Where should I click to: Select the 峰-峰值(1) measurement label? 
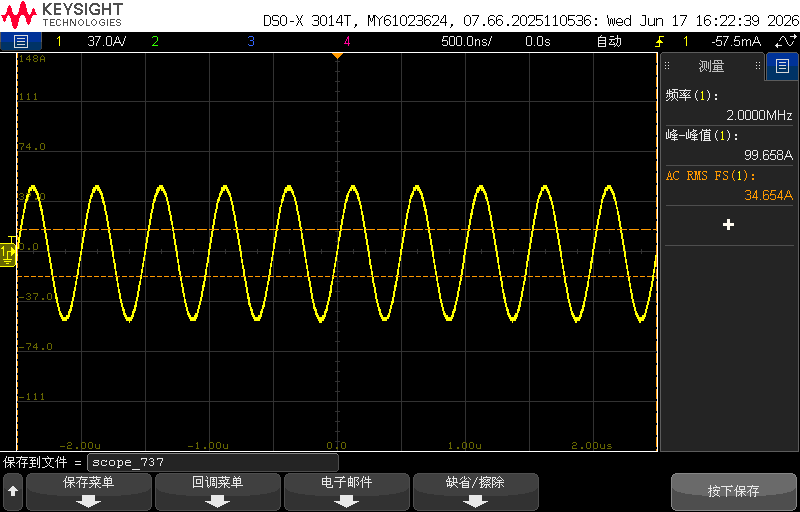702,135
